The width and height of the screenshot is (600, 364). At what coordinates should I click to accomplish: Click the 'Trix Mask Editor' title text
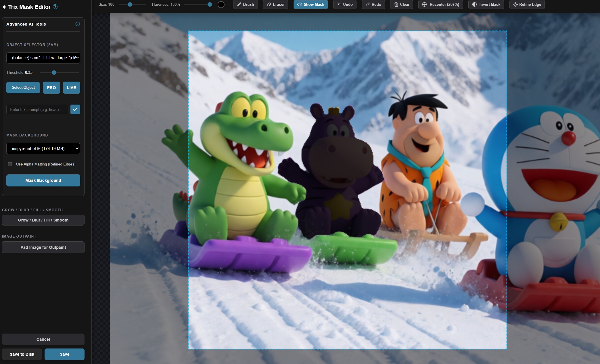[29, 7]
